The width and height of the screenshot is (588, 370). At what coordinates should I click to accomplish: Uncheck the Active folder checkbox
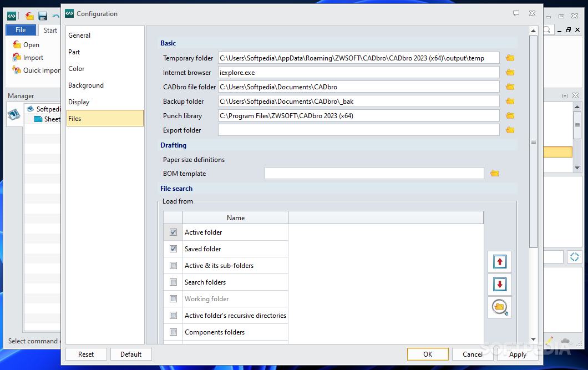point(173,232)
